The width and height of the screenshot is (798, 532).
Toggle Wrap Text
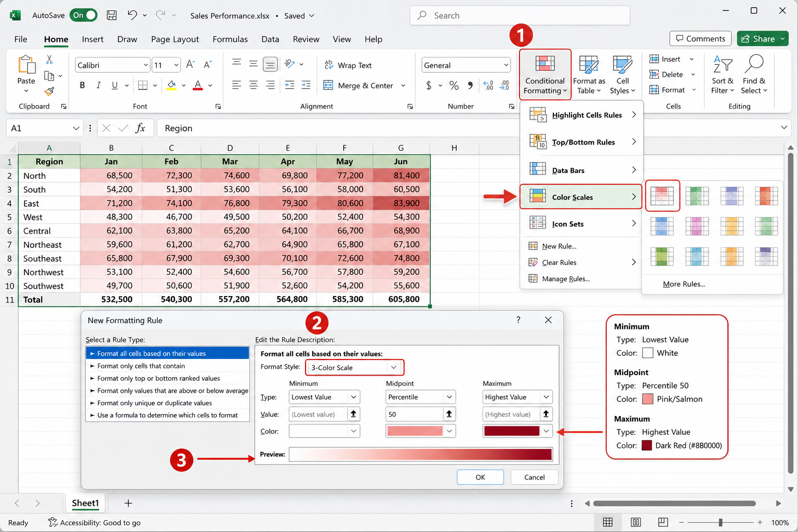348,65
